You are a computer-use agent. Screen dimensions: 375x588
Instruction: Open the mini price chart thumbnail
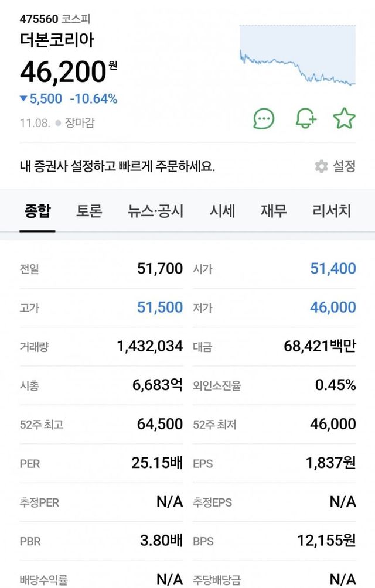(x=297, y=56)
